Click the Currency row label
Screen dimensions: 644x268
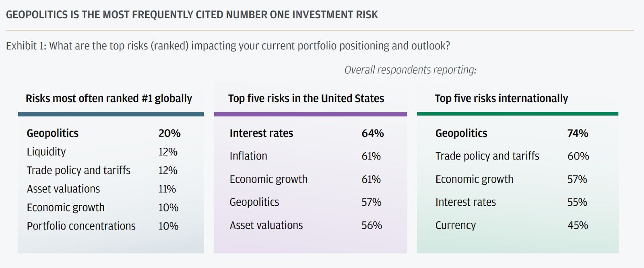[455, 225]
